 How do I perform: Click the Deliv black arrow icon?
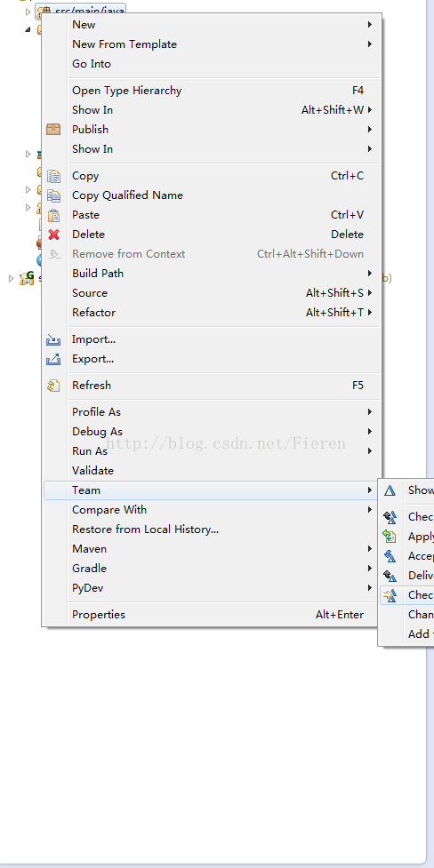(x=390, y=576)
